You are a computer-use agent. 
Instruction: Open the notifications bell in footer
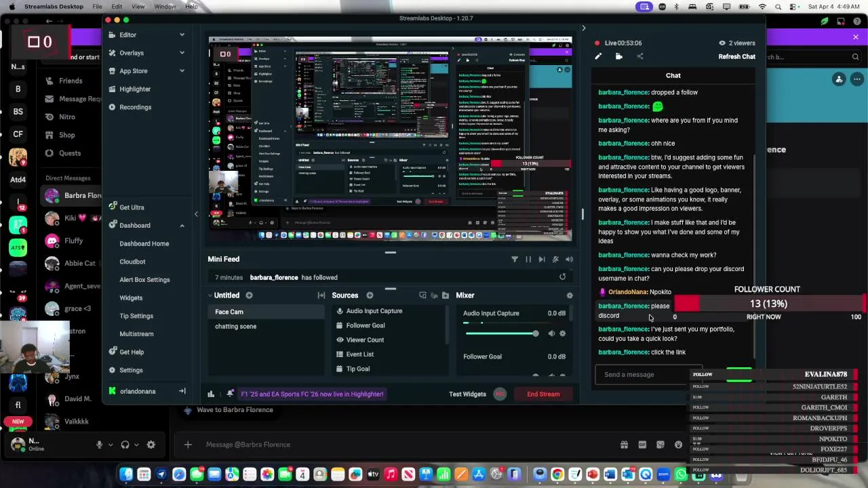230,394
